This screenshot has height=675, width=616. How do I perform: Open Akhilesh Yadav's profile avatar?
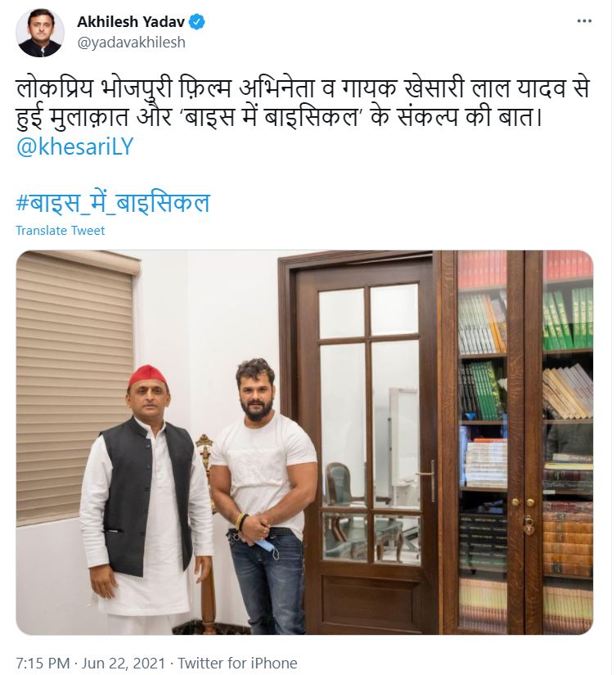40,32
